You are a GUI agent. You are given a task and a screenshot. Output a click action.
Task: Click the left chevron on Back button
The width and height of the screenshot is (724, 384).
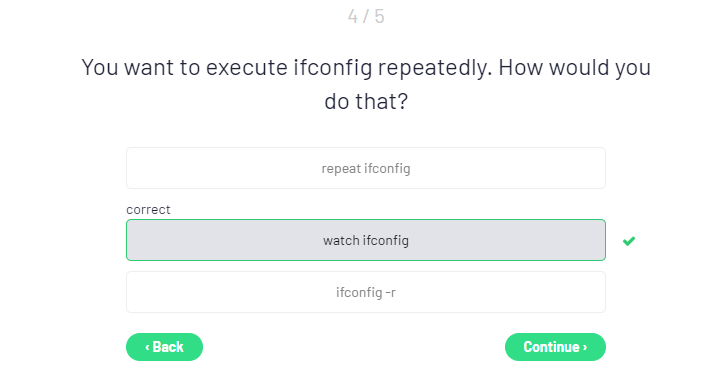[147, 347]
